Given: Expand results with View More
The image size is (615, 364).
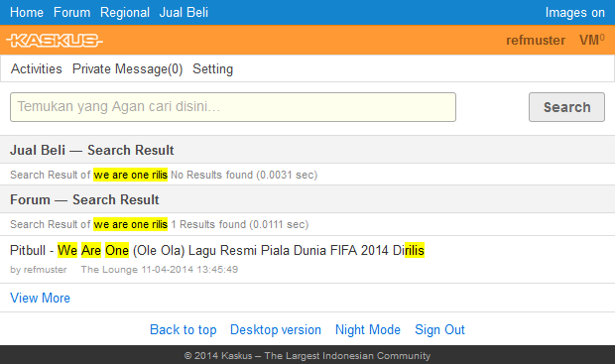Looking at the screenshot, I should click(x=40, y=299).
